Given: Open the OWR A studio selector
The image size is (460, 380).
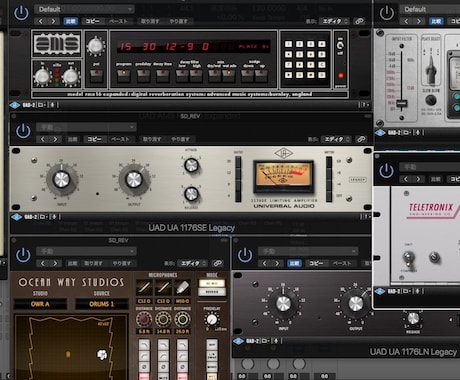Looking at the screenshot, I should click(40, 304).
